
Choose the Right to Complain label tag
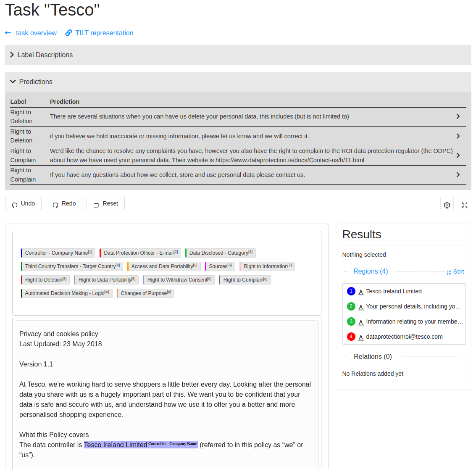pos(245,280)
